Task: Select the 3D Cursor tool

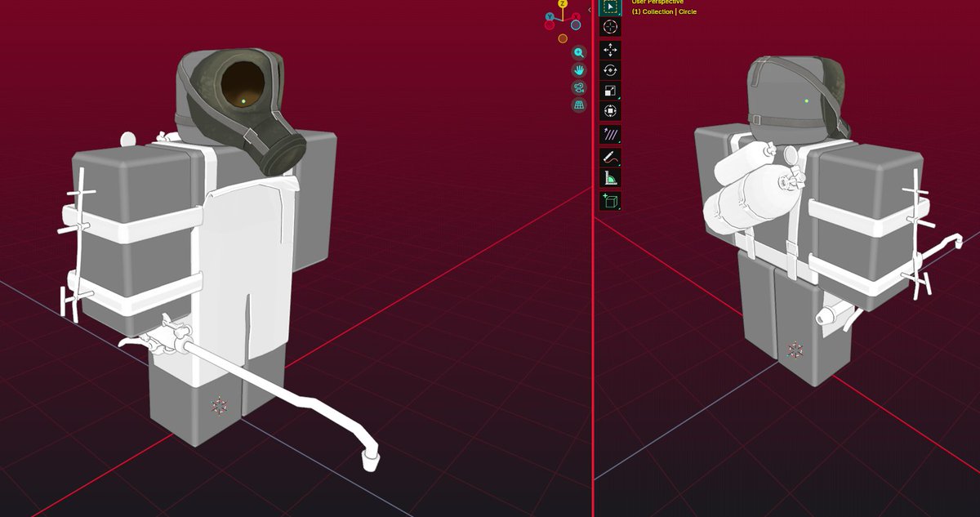Action: pos(610,27)
